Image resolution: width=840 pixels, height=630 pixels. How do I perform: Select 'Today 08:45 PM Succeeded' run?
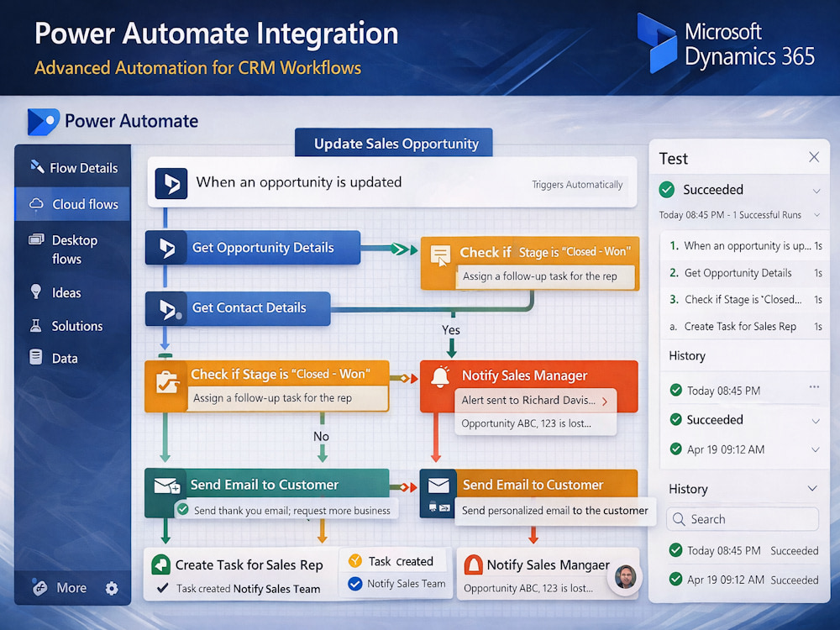click(743, 551)
